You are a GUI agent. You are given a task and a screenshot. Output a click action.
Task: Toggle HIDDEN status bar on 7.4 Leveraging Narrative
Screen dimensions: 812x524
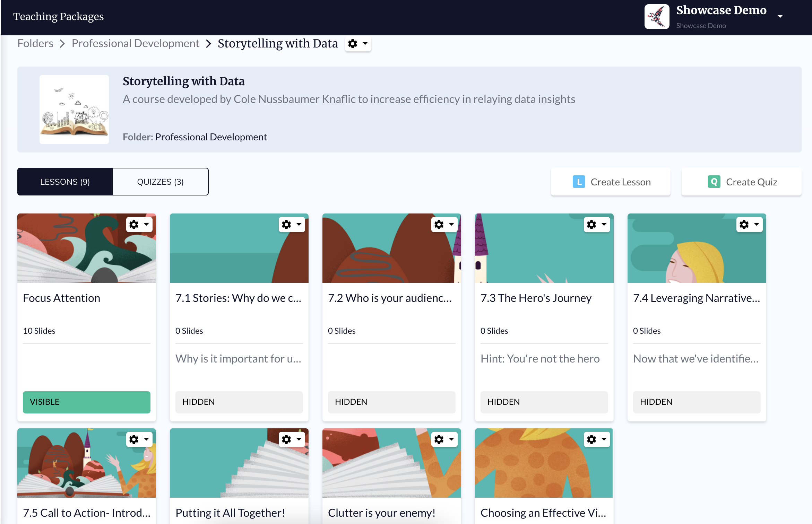(697, 402)
